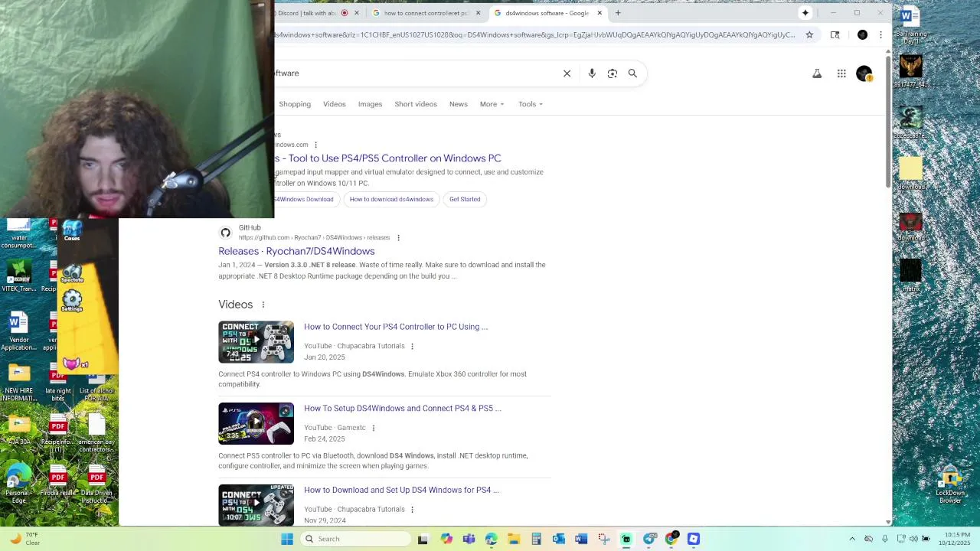Click the page vertical scrollbar

click(888, 122)
